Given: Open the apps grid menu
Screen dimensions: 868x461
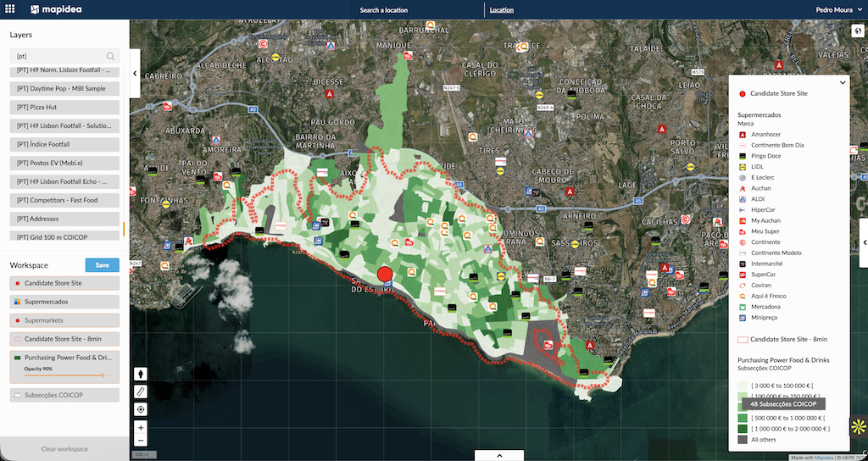Looking at the screenshot, I should coord(10,9).
